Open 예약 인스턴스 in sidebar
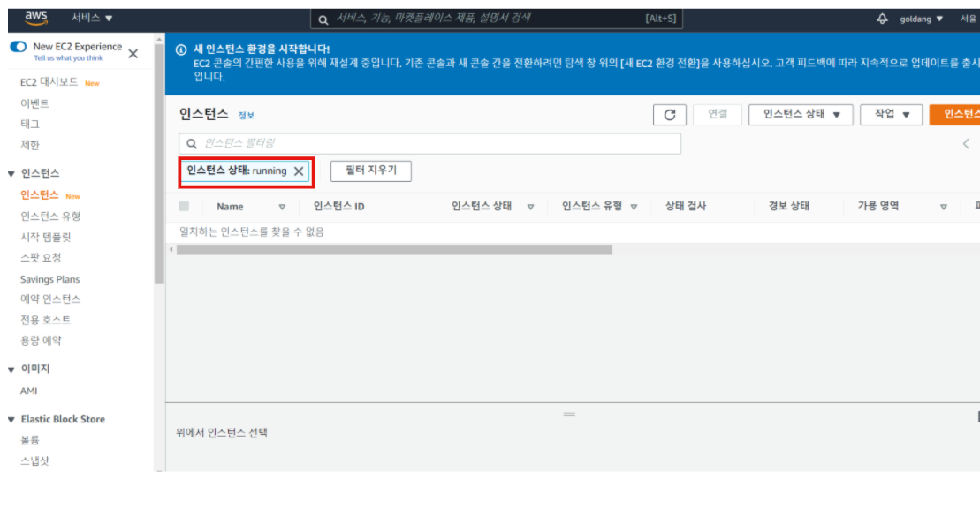980x509 pixels. [50, 299]
